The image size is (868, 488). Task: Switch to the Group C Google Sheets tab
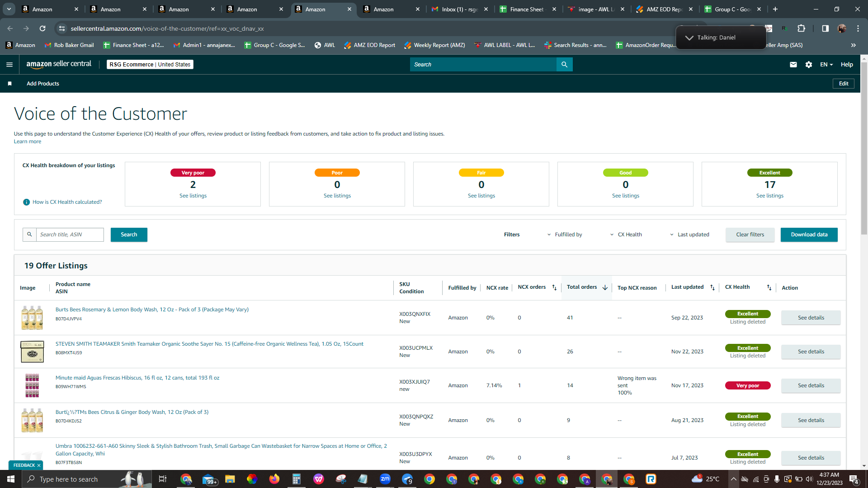[x=733, y=9]
